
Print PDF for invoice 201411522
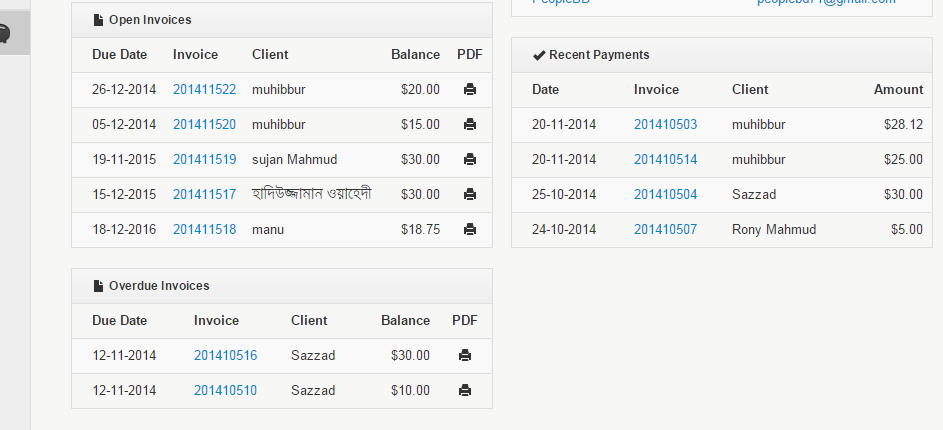point(470,90)
